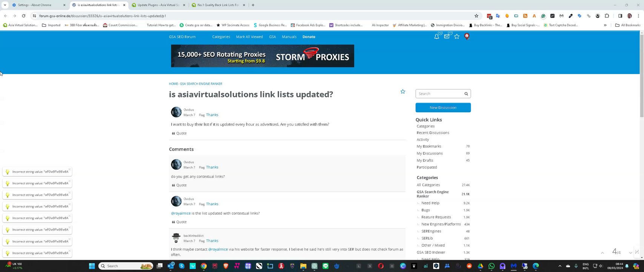Open a new Chrome tab
This screenshot has width=644, height=272.
click(x=253, y=5)
